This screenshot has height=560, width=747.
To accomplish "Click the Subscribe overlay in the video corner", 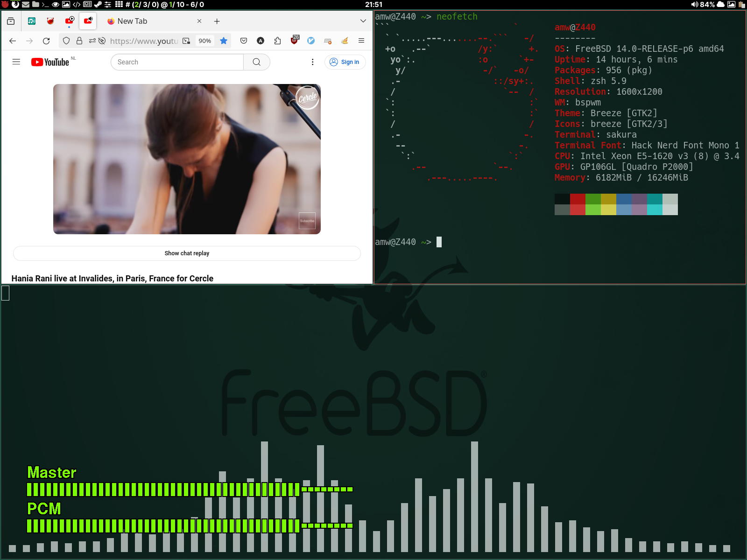I will [x=307, y=221].
